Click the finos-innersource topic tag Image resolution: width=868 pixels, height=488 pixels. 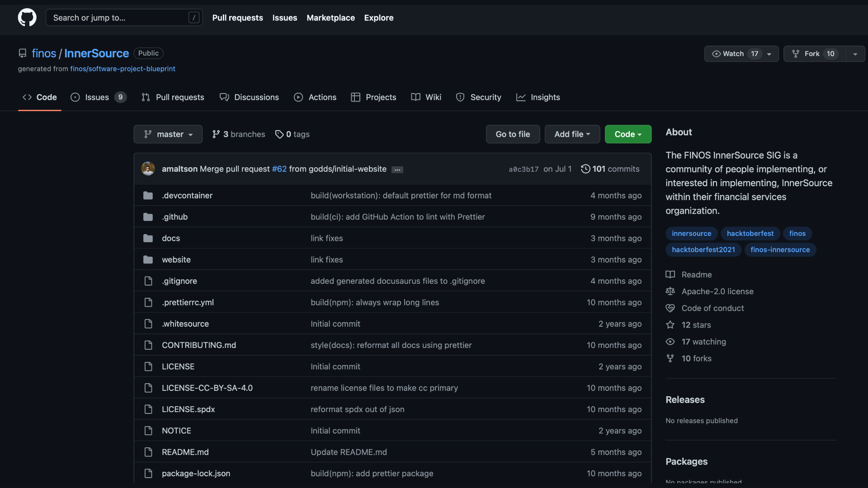[x=780, y=250]
